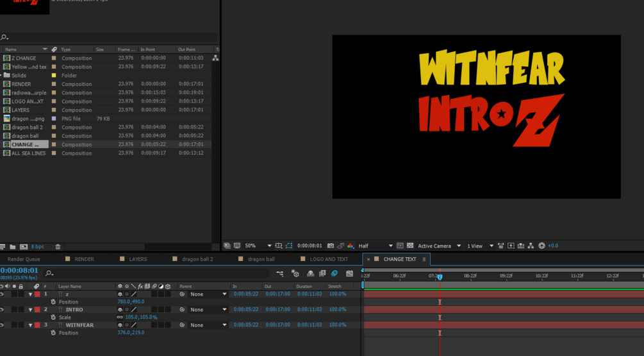Viewport: 644px width, 356px height.
Task: Collapse the z layer properties
Action: pos(30,294)
